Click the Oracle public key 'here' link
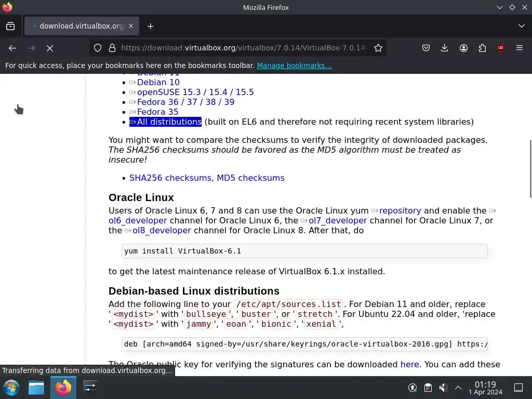Image resolution: width=532 pixels, height=399 pixels. (x=409, y=364)
